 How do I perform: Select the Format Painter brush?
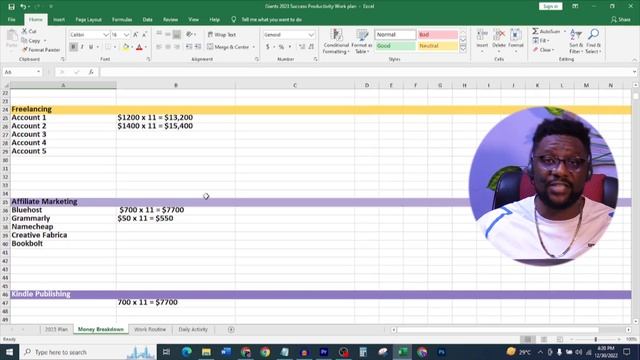tap(24, 50)
